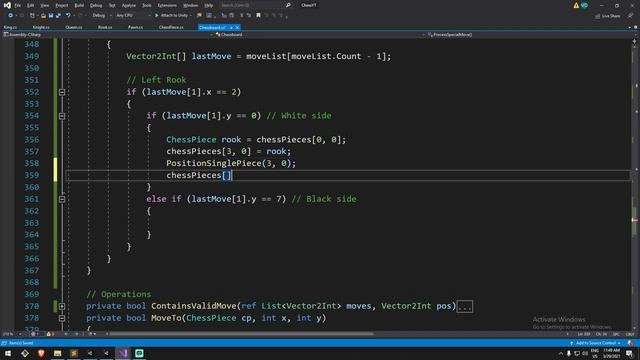Click the Visual Studio taskbar icon
This screenshot has height=360, width=640.
123,353
